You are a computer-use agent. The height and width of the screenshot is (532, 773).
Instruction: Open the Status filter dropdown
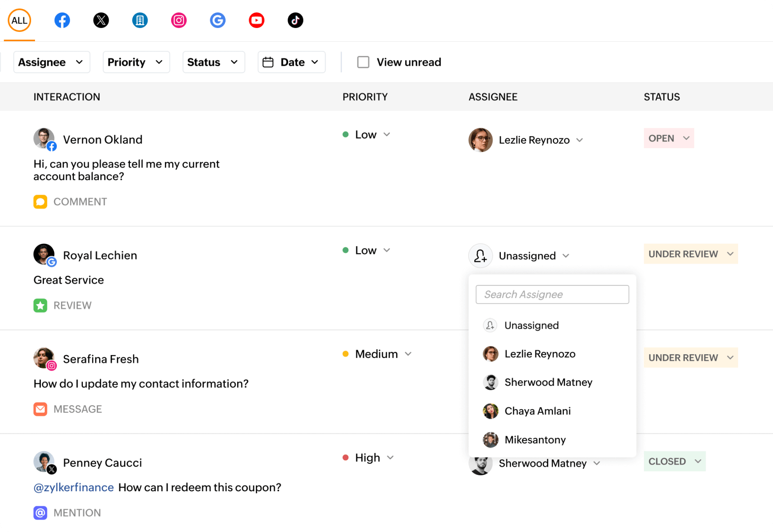coord(213,62)
